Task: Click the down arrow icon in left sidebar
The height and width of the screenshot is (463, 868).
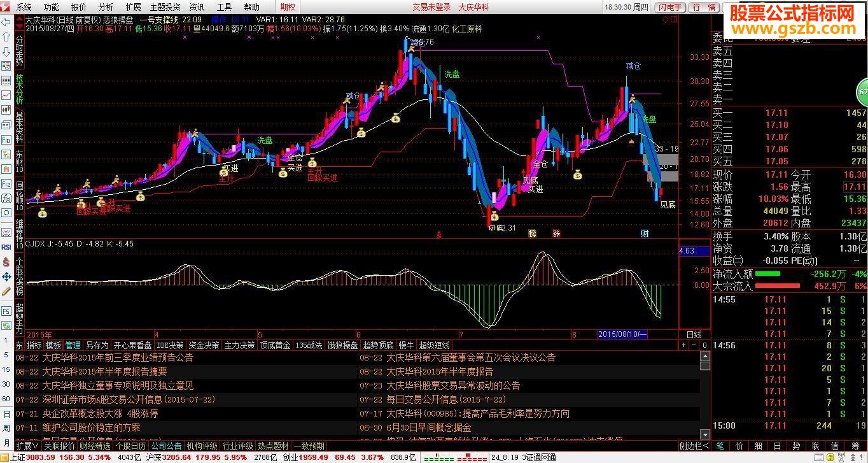Action: pyautogui.click(x=6, y=51)
